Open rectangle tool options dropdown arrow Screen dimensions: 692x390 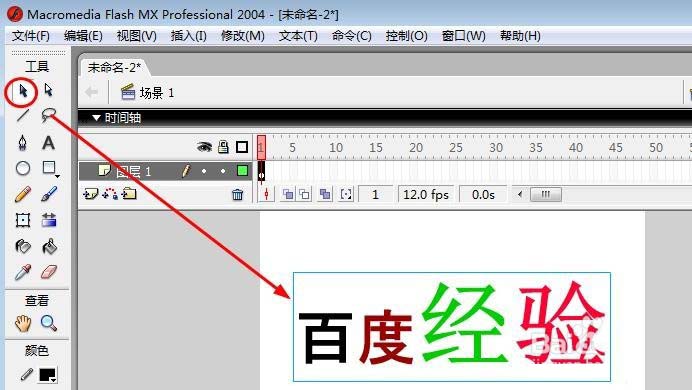click(x=57, y=176)
